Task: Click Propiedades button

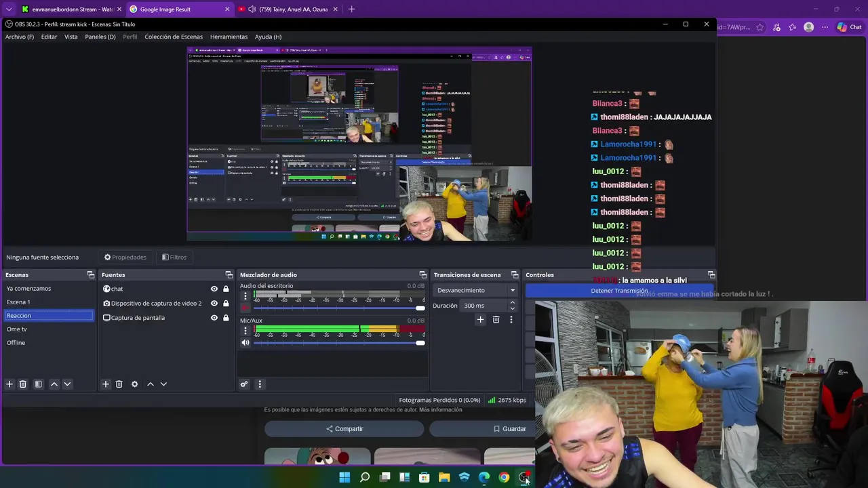Action: coord(125,257)
